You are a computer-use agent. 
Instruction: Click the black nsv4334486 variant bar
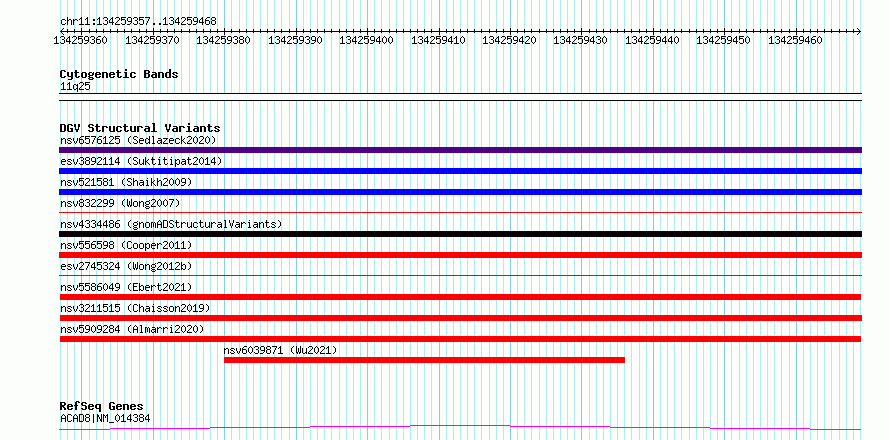pyautogui.click(x=460, y=234)
